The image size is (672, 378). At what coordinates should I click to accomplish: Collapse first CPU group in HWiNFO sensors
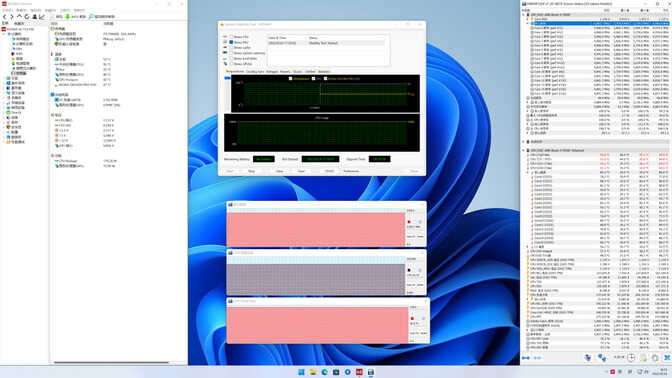point(524,15)
